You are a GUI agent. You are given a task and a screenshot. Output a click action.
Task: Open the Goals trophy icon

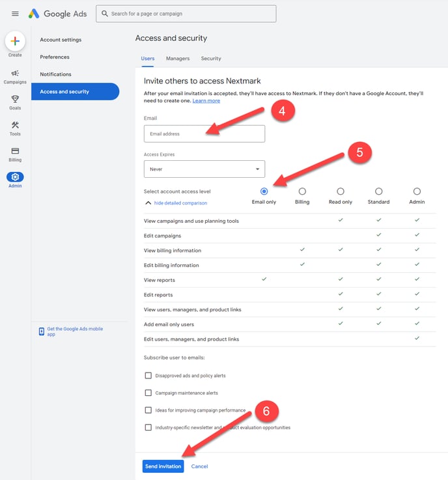[15, 100]
